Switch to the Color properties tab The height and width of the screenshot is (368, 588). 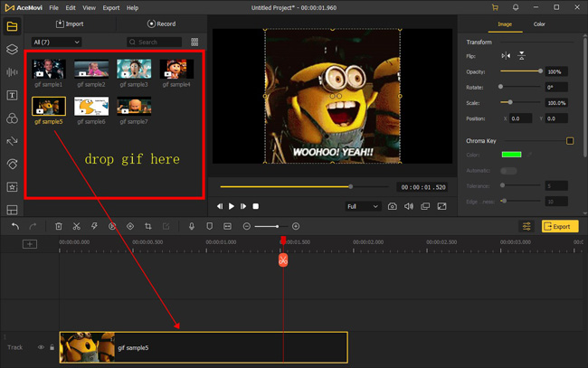[x=539, y=24]
